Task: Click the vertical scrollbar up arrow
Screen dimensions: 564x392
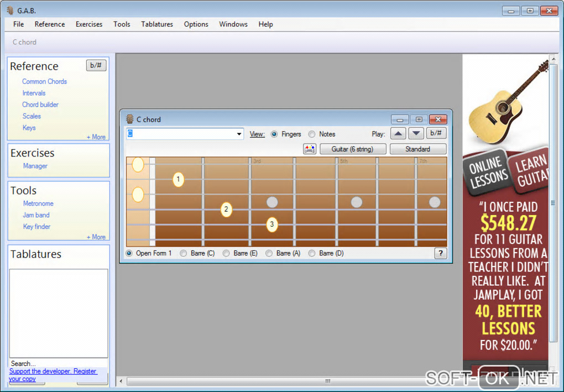Action: point(553,58)
